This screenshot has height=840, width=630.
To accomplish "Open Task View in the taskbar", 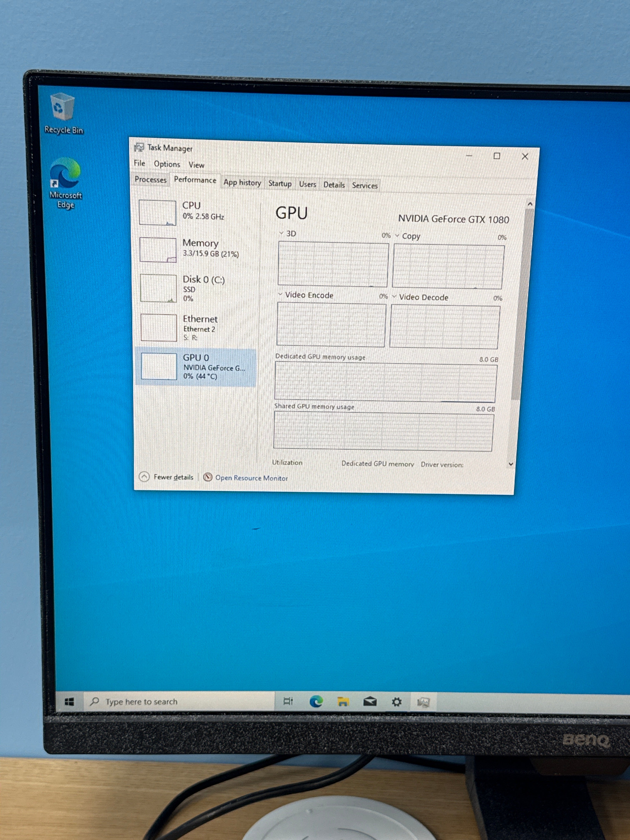I will [x=288, y=701].
